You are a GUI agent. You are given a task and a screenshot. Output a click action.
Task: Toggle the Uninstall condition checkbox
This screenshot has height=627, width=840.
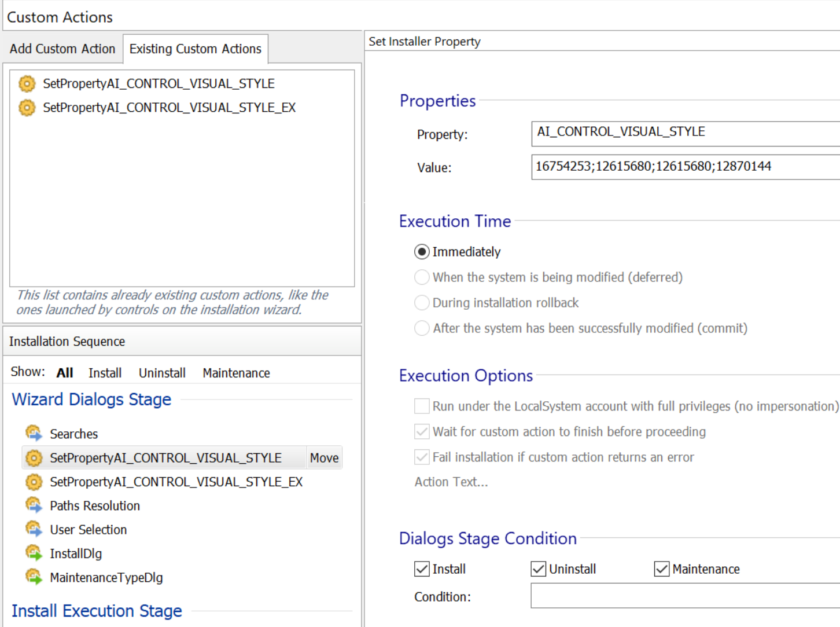point(538,569)
